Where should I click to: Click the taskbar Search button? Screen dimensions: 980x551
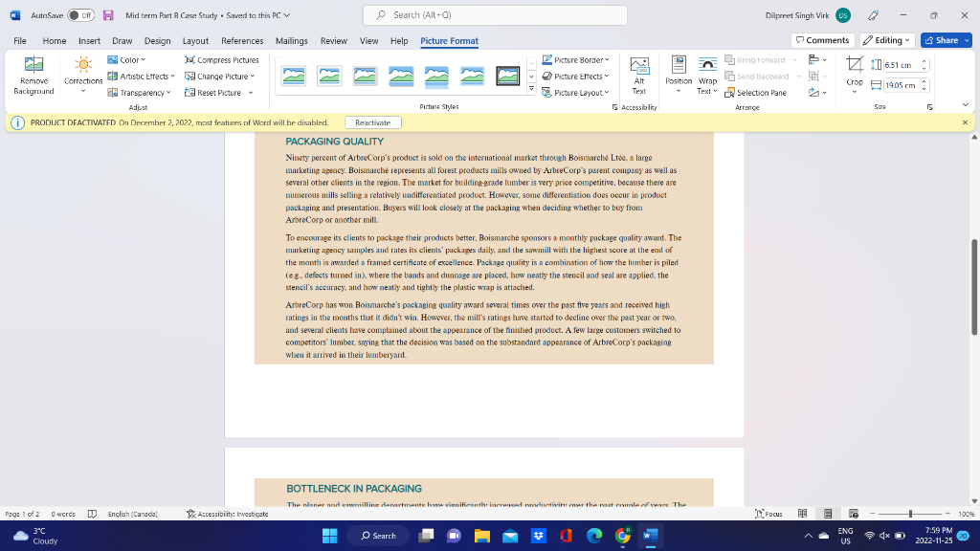tap(379, 536)
